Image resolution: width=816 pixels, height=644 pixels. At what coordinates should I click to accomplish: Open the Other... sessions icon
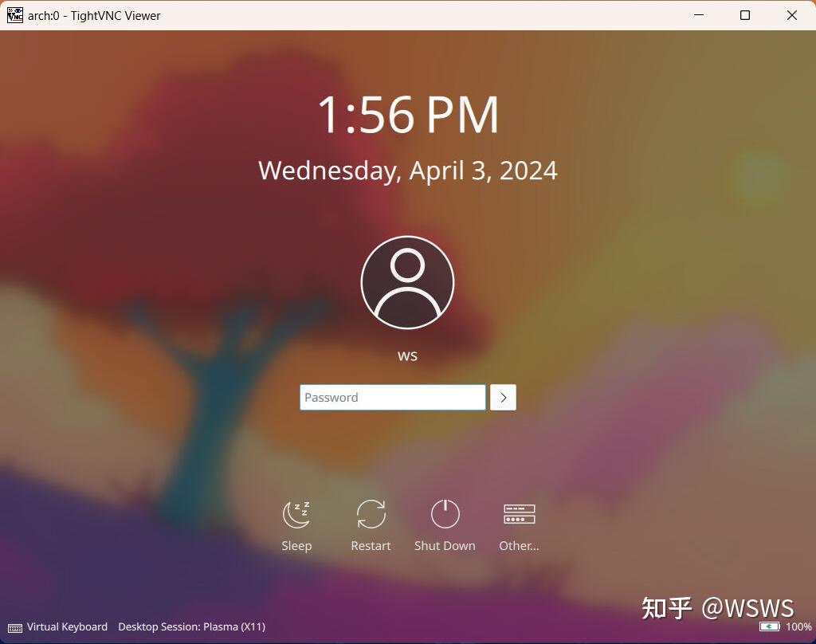[x=519, y=513]
